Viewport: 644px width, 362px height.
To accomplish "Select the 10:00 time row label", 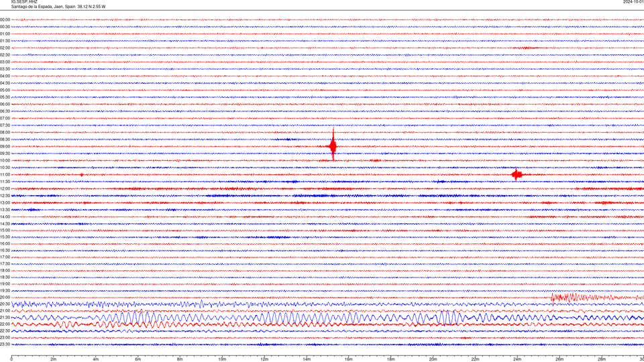I will (5, 161).
